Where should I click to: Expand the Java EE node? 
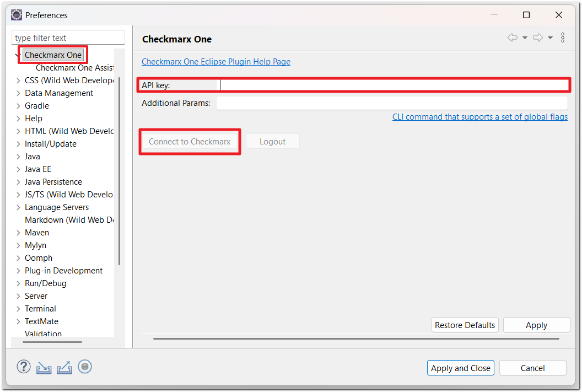(x=18, y=169)
